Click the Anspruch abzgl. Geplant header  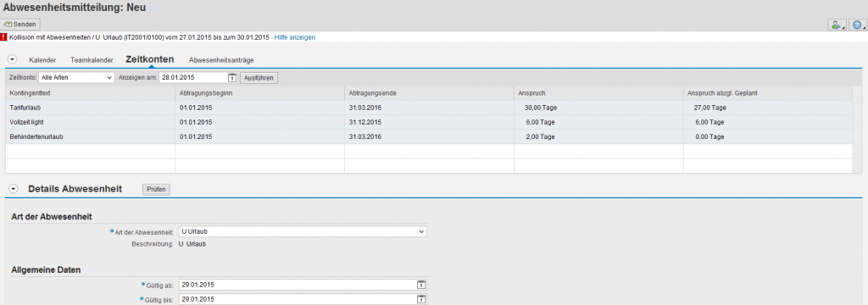pyautogui.click(x=768, y=93)
